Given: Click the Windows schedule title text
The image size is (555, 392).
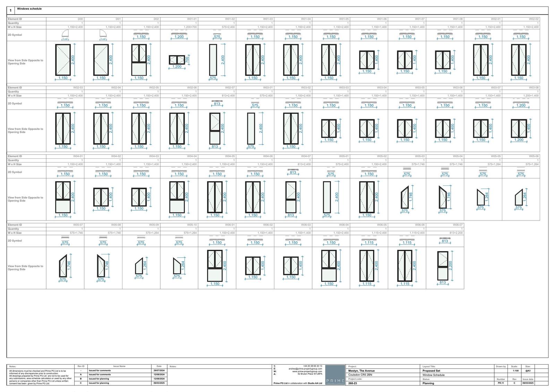Looking at the screenshot, I should pyautogui.click(x=29, y=9).
